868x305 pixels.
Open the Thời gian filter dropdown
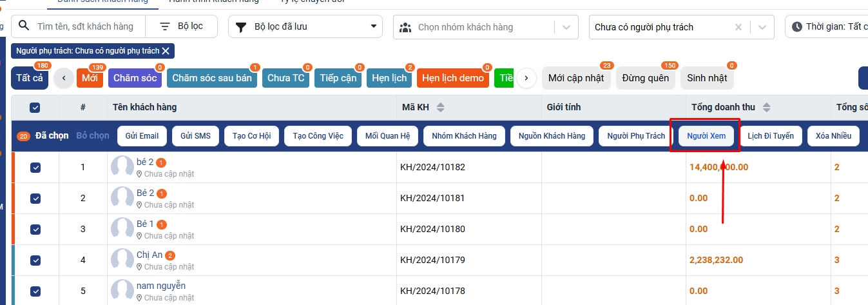coord(826,27)
